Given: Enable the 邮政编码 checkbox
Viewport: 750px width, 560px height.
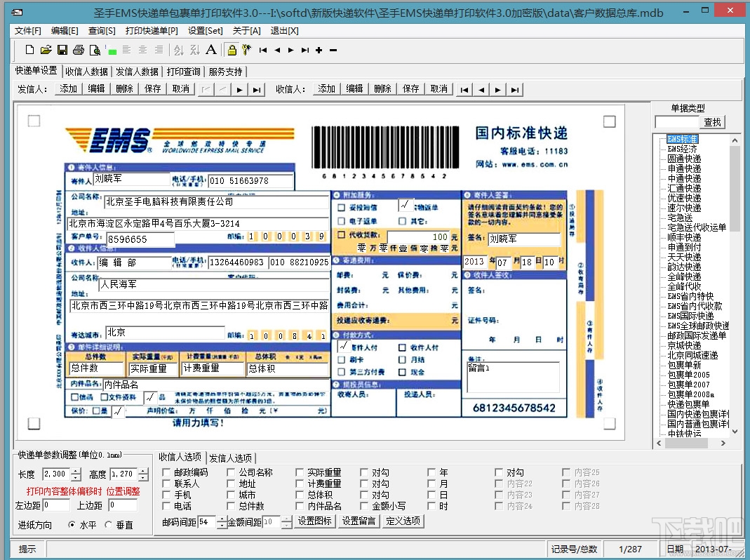Looking at the screenshot, I should [x=166, y=473].
